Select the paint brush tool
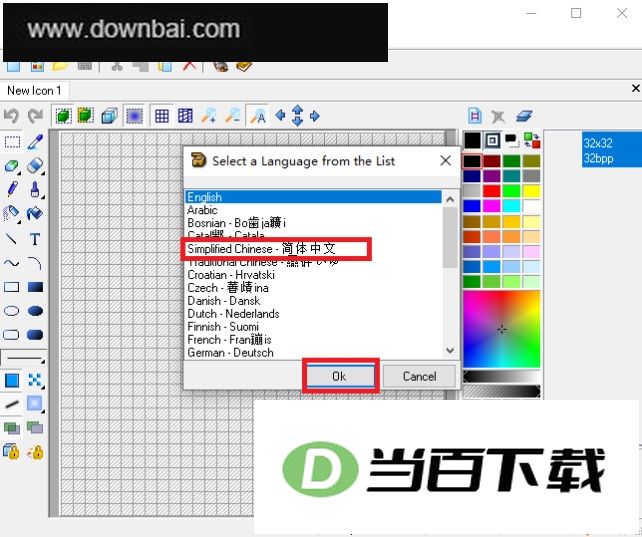642x537 pixels. tap(35, 189)
